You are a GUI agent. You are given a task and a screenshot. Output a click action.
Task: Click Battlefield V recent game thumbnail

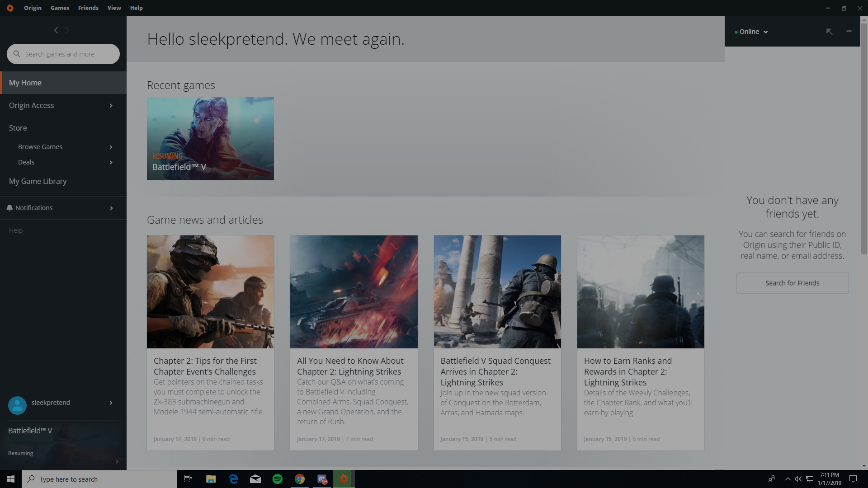pos(210,139)
